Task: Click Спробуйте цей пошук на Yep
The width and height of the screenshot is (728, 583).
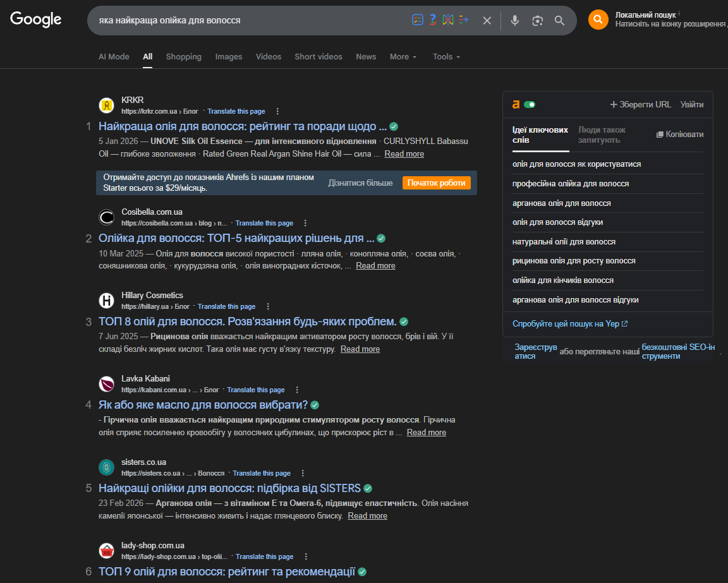Action: (569, 323)
